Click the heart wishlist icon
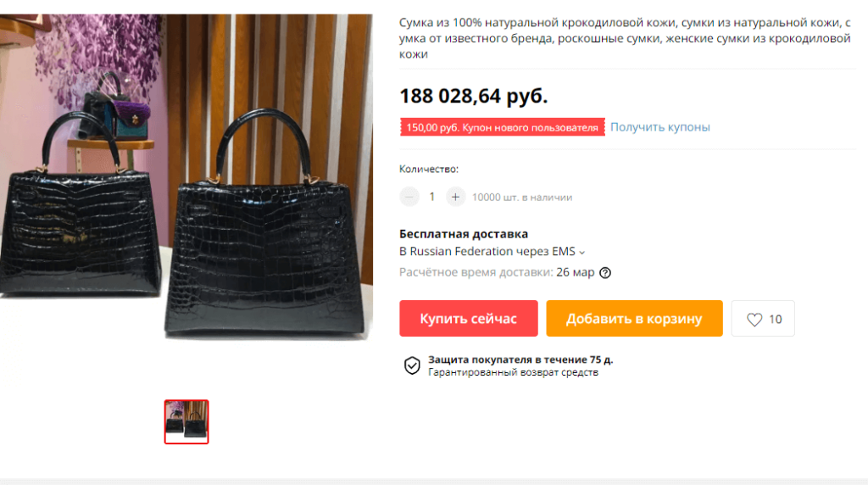 pyautogui.click(x=754, y=320)
